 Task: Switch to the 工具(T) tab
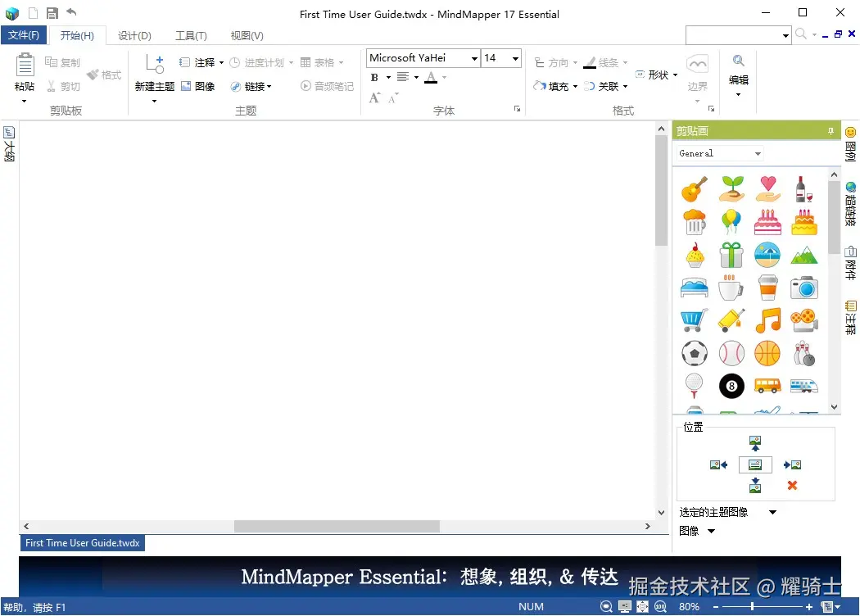click(191, 36)
